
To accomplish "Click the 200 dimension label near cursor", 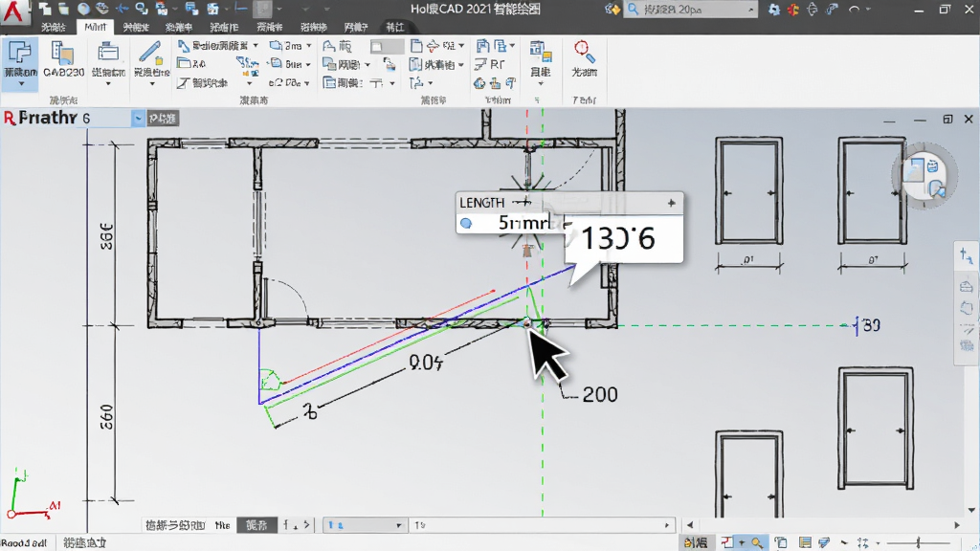I will click(600, 394).
